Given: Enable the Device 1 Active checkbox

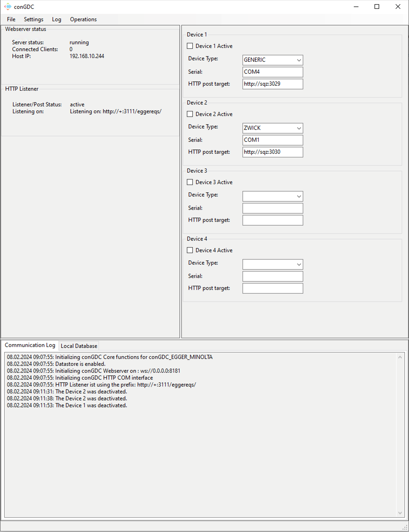Looking at the screenshot, I should pos(190,46).
